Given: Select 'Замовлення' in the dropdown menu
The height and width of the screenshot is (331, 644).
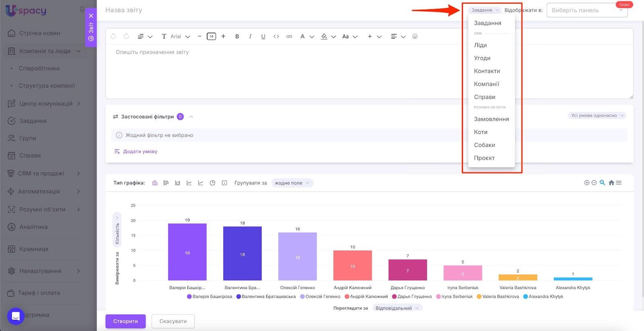Looking at the screenshot, I should (491, 119).
